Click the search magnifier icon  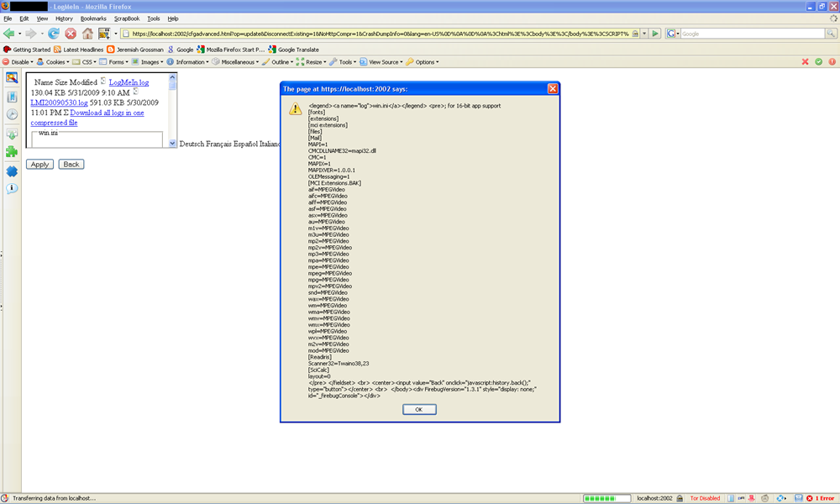(x=831, y=34)
